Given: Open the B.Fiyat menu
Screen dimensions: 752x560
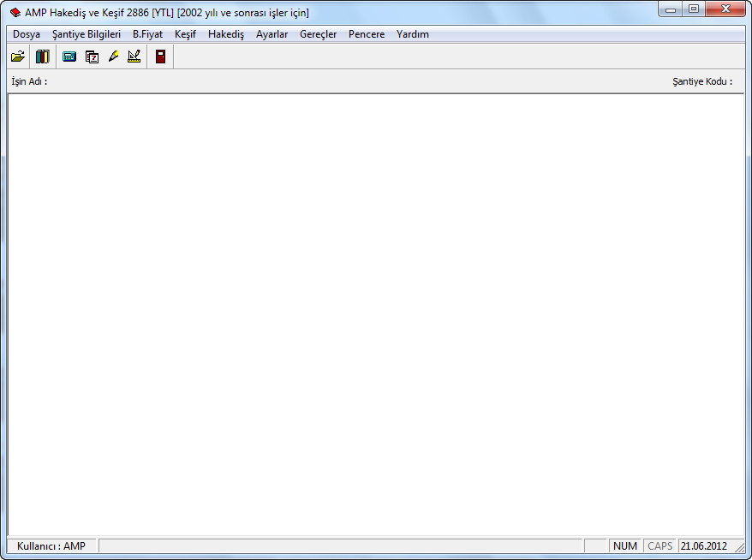Looking at the screenshot, I should coord(147,34).
